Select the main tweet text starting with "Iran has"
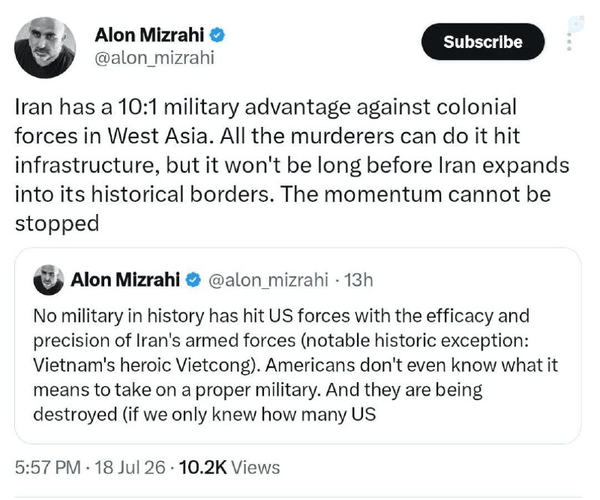600x500 pixels. point(292,165)
